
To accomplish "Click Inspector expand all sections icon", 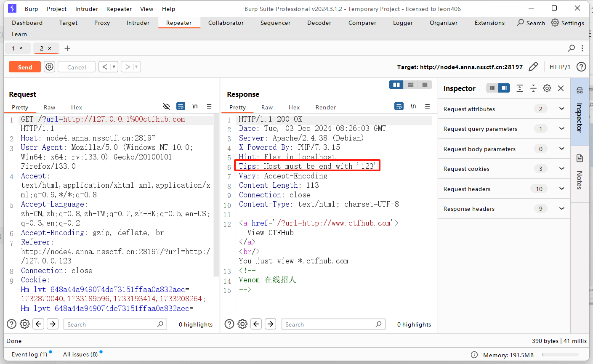I will (520, 88).
